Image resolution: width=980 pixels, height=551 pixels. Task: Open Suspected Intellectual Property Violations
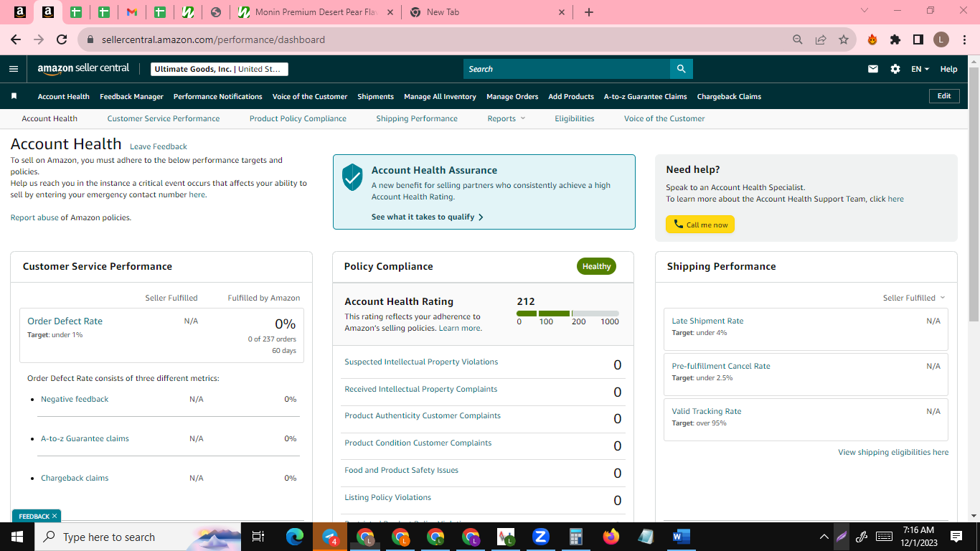(421, 362)
